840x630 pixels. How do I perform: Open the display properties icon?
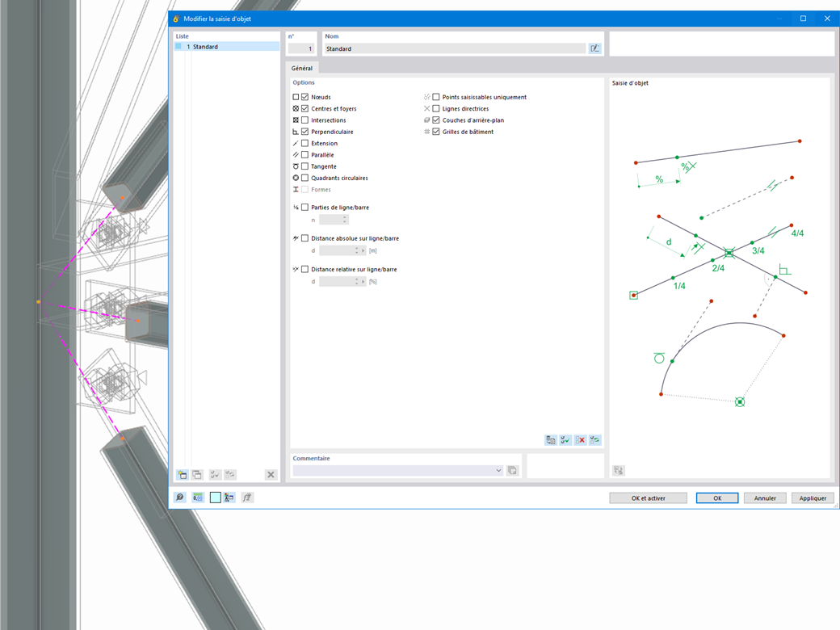coord(229,498)
